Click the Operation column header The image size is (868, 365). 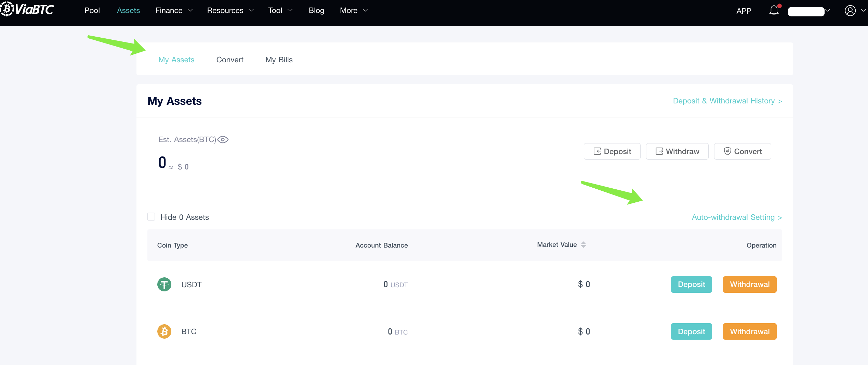point(762,245)
